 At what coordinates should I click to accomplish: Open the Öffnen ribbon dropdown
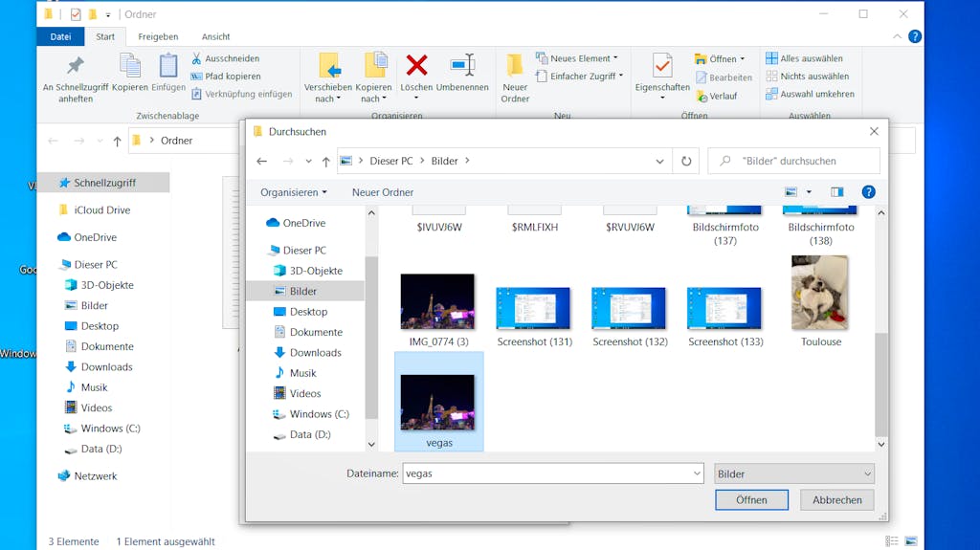[742, 58]
